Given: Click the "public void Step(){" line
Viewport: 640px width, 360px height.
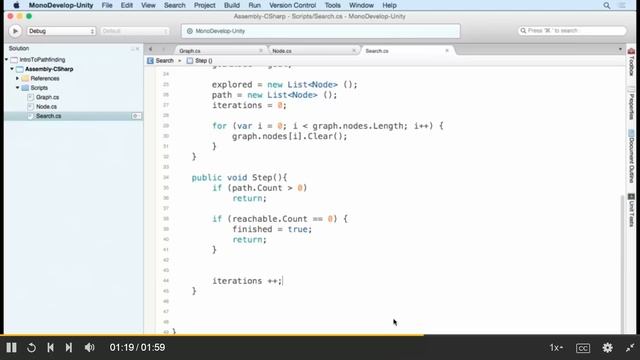Looking at the screenshot, I should 239,178.
